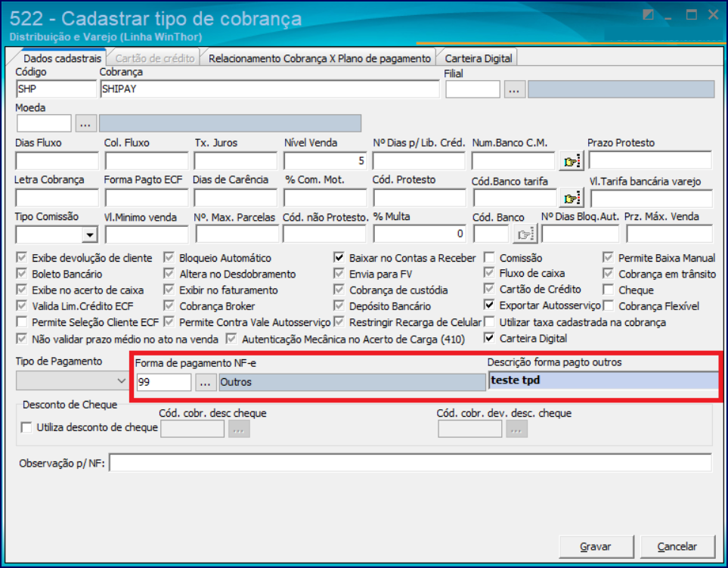
Task: Click Forma de pagamento NF-e code 99 field
Action: pos(163,382)
